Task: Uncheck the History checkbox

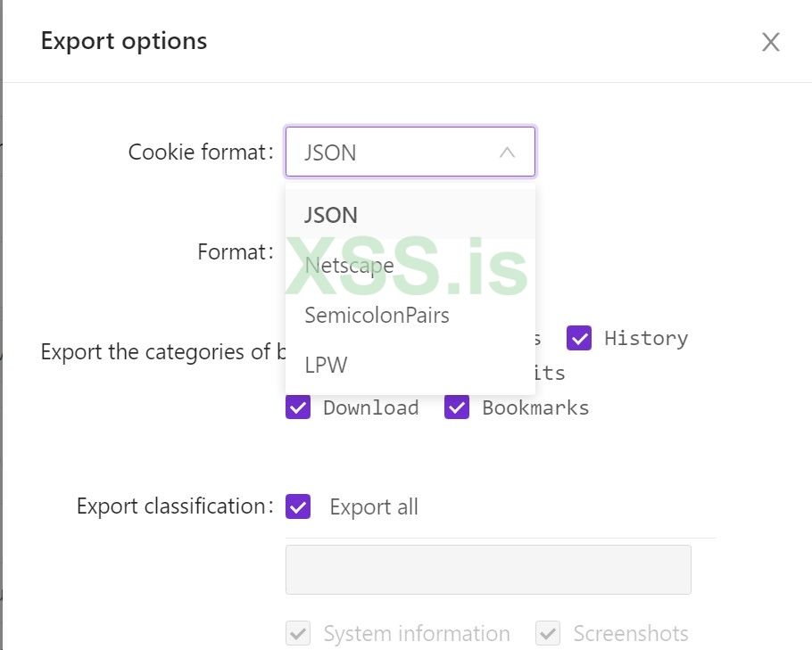Action: click(580, 338)
